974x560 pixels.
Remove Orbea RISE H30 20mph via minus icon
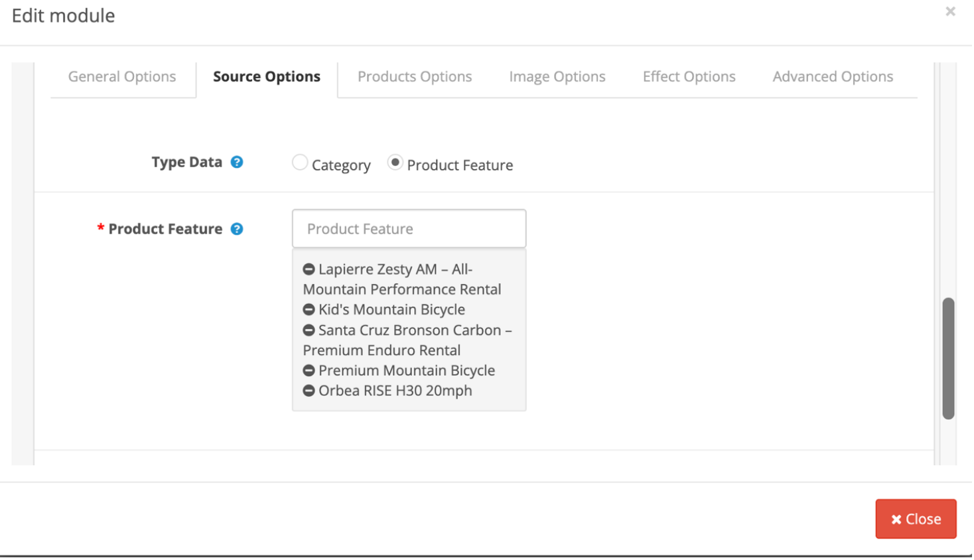tap(309, 391)
